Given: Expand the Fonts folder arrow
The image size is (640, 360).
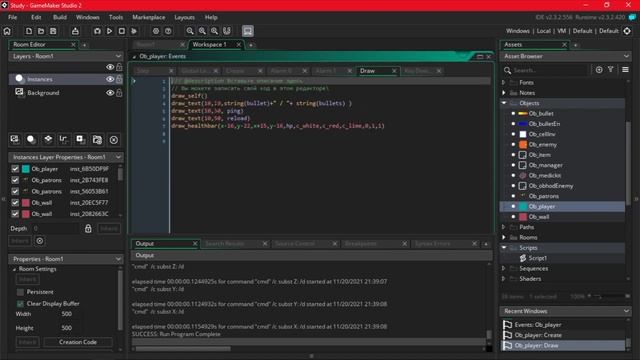Looking at the screenshot, I should click(x=504, y=82).
